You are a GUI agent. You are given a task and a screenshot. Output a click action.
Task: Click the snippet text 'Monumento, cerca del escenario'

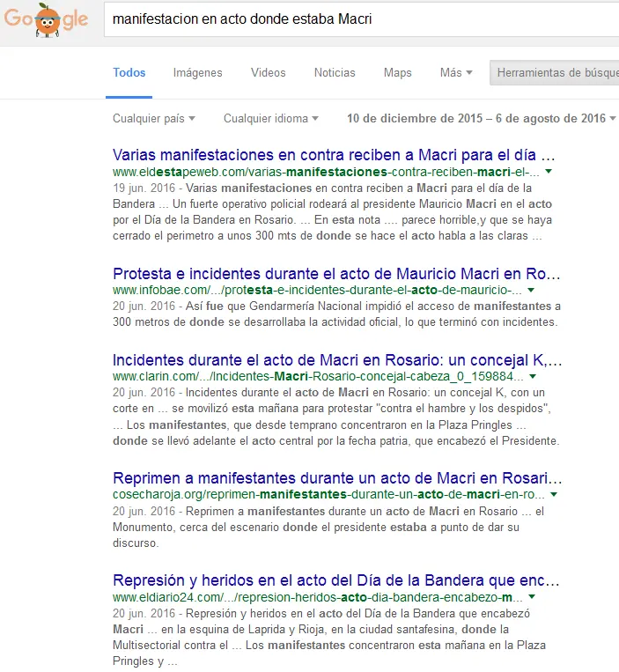[316, 528]
